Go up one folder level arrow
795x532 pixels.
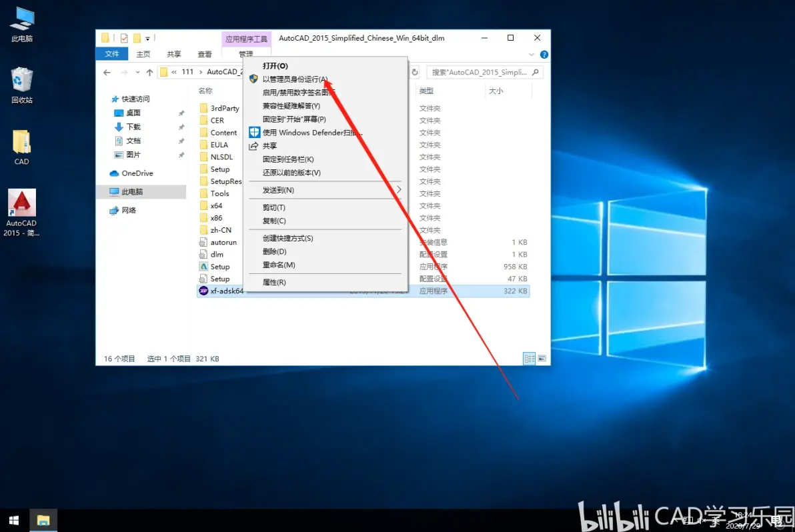[x=149, y=73]
